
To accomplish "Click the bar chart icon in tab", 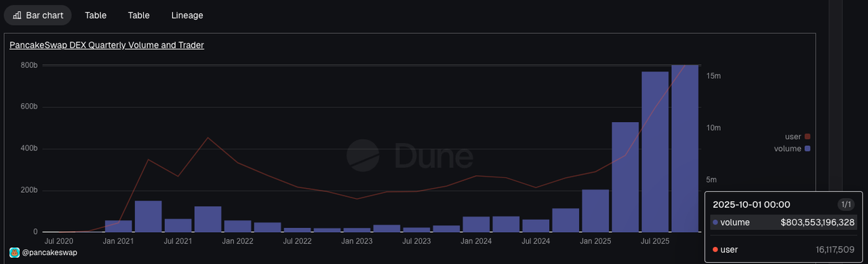I will pos(17,15).
